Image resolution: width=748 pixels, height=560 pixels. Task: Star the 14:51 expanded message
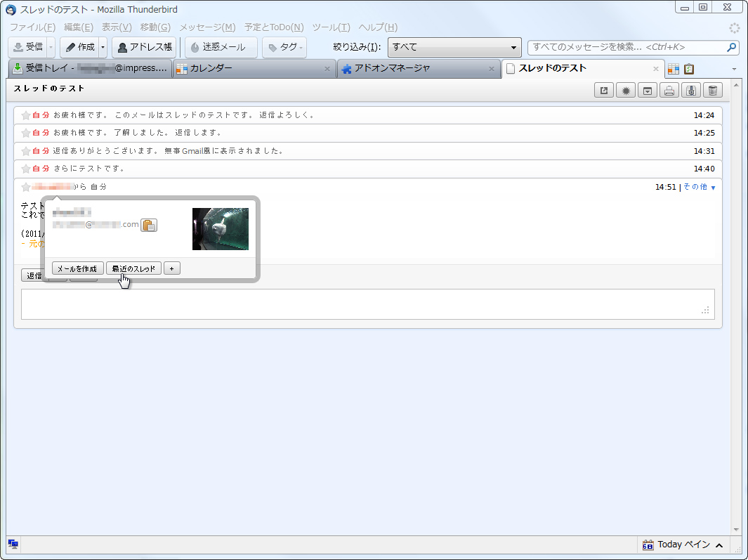coord(26,187)
